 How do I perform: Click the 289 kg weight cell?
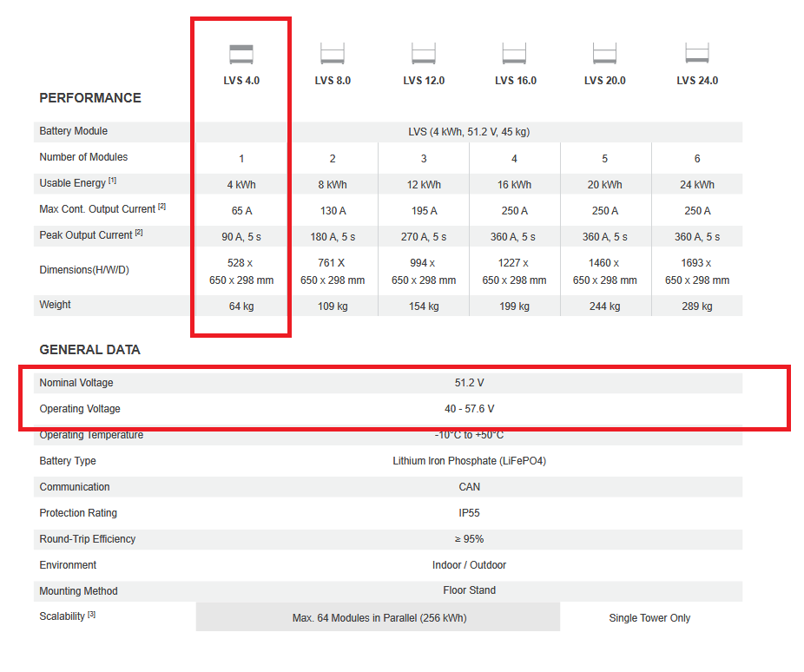pyautogui.click(x=697, y=306)
